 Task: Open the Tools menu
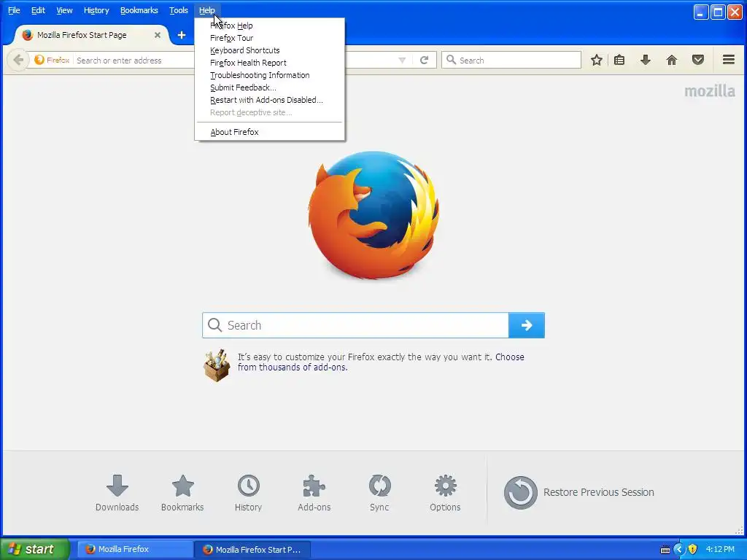[x=179, y=10]
